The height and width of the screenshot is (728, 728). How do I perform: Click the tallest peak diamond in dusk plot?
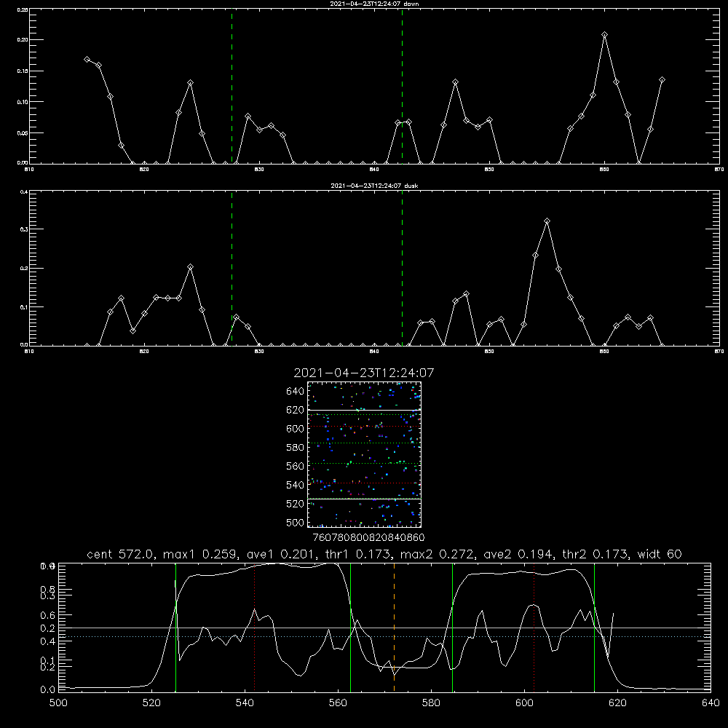pos(547,221)
